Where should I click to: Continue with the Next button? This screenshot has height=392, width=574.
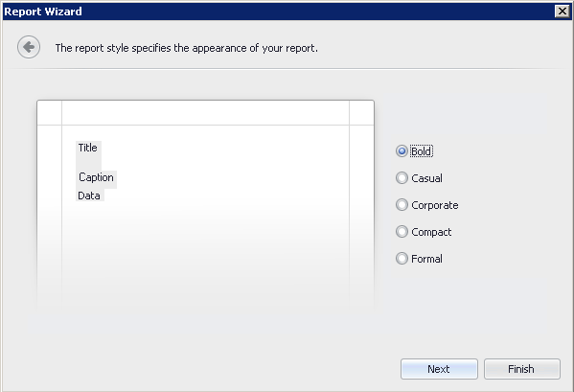(439, 369)
